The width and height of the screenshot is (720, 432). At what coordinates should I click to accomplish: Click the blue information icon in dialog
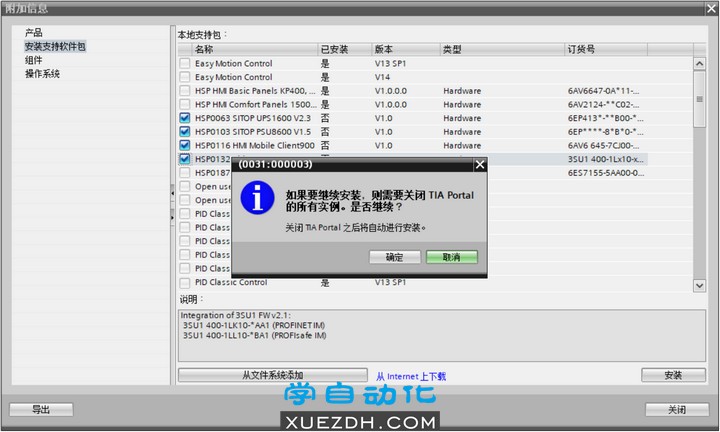pyautogui.click(x=258, y=198)
